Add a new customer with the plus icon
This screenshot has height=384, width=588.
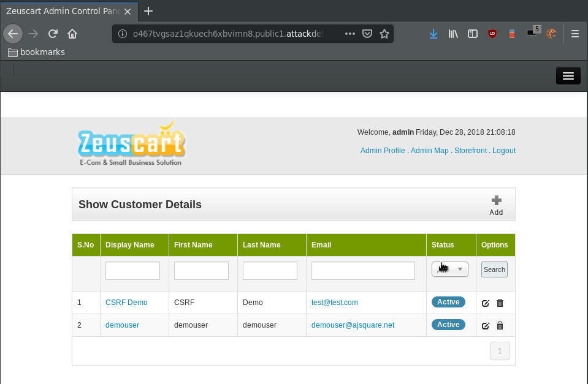[x=496, y=205]
